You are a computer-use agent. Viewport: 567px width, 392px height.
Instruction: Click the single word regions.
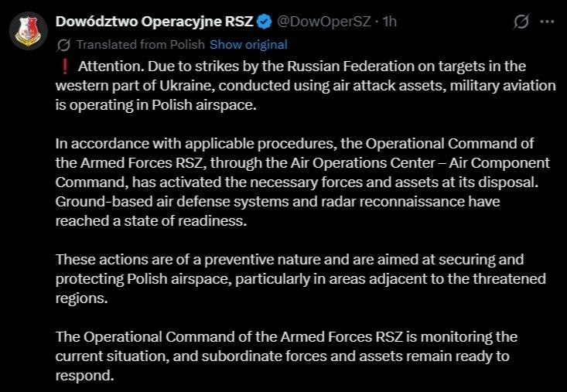(x=82, y=298)
